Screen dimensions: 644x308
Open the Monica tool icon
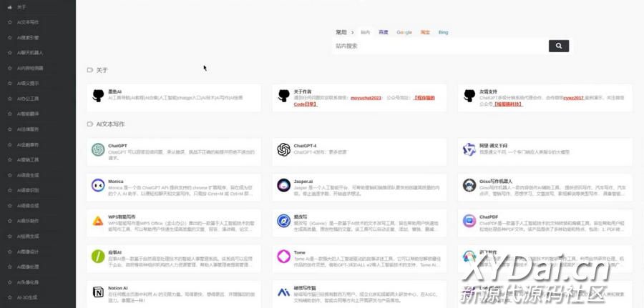coord(98,185)
